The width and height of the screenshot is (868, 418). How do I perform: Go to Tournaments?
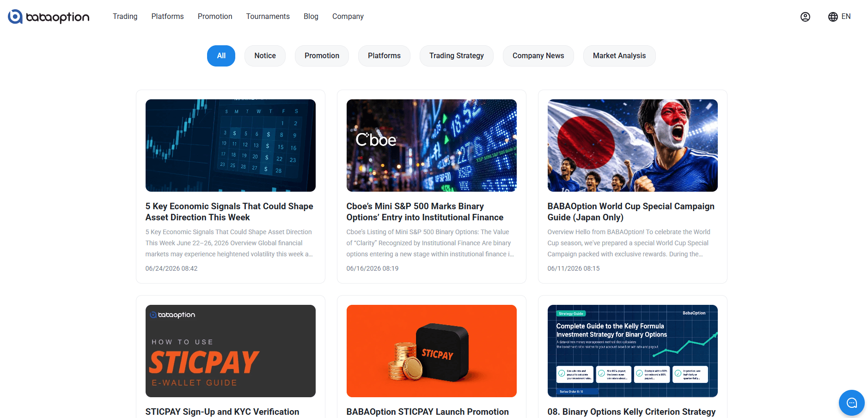click(268, 17)
